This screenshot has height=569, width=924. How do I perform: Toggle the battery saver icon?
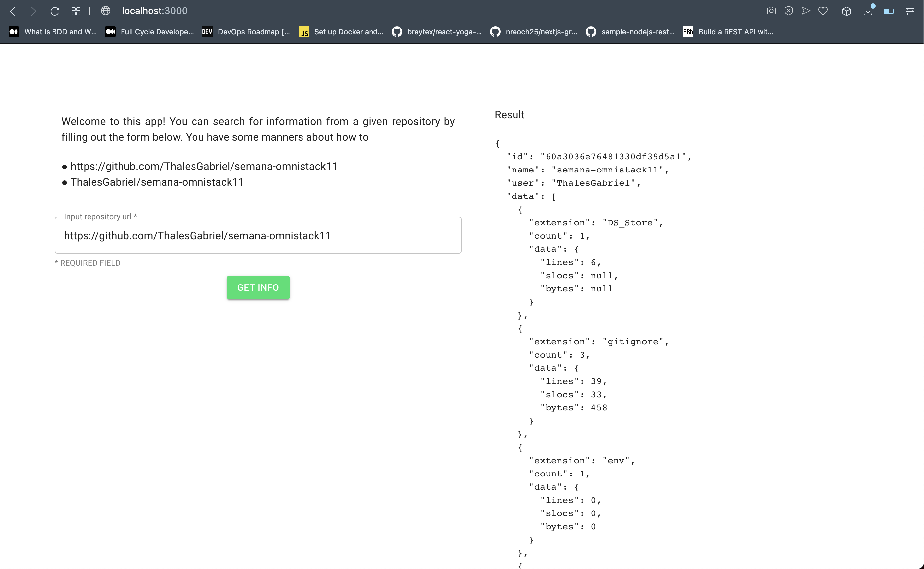coord(889,11)
